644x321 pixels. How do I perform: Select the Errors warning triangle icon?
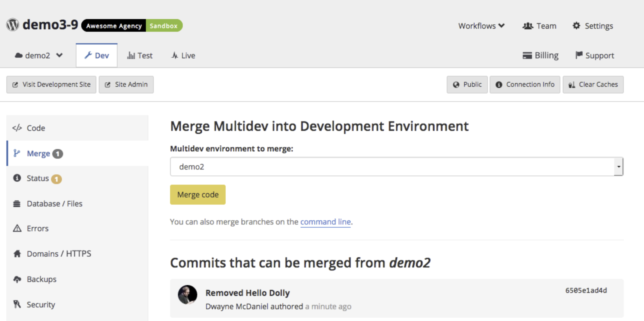point(17,228)
